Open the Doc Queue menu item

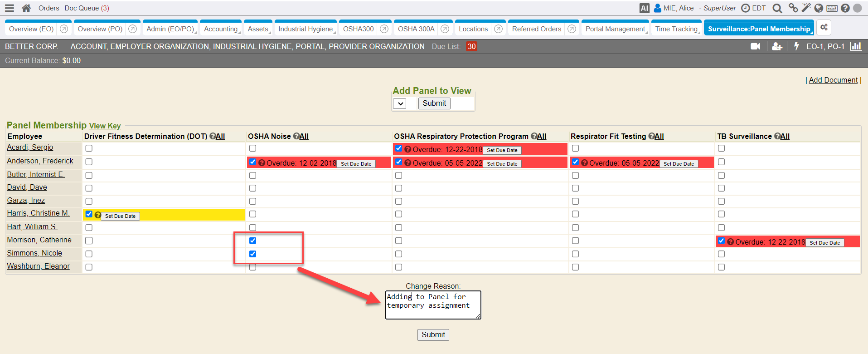pos(87,8)
